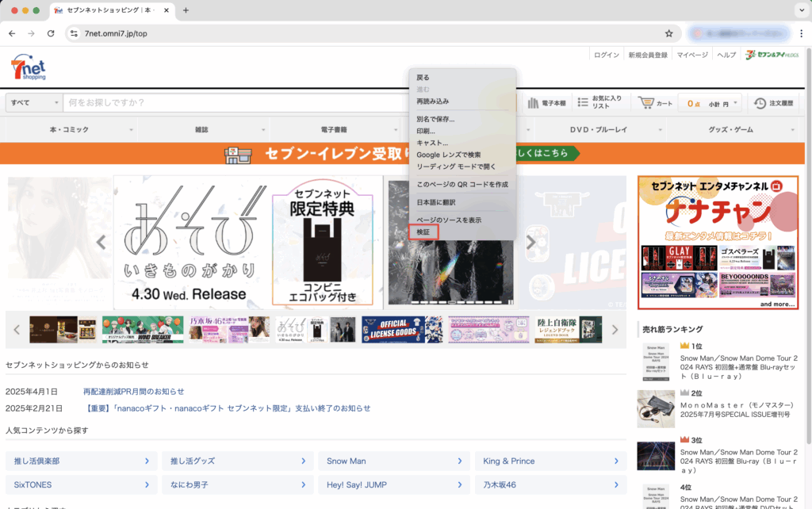Click the 2位 crown ranking icon
This screenshot has height=509, width=812.
[684, 392]
